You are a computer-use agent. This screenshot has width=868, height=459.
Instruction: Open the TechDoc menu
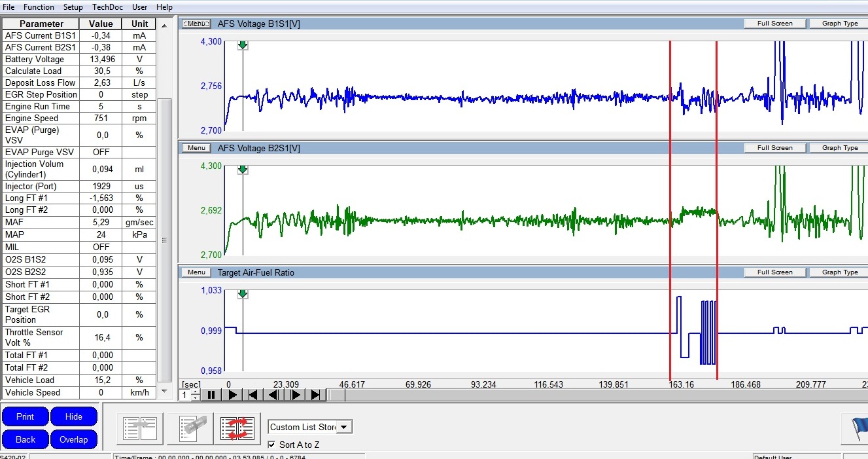[106, 7]
